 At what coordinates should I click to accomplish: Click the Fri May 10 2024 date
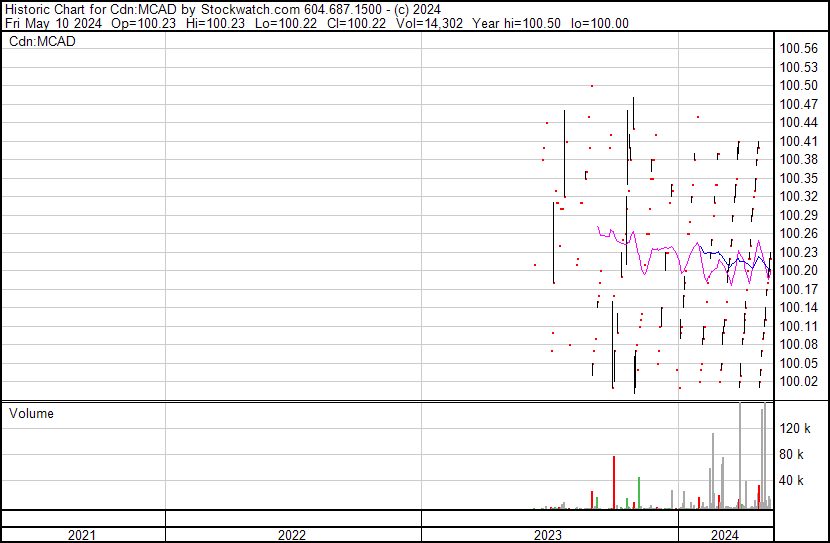[x=53, y=23]
